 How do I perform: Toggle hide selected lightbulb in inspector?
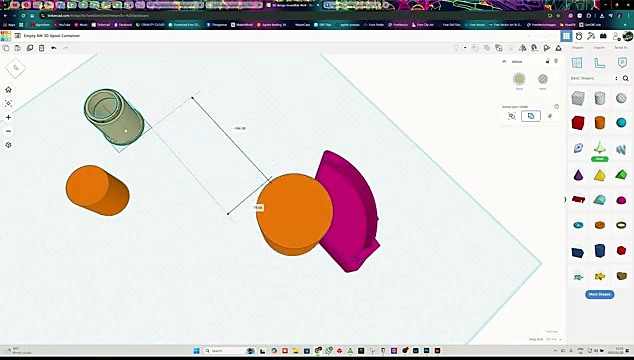[556, 61]
